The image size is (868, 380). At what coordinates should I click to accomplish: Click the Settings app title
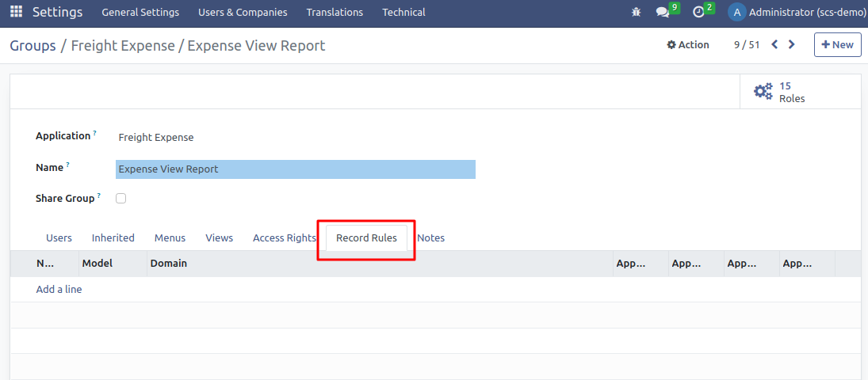(58, 12)
